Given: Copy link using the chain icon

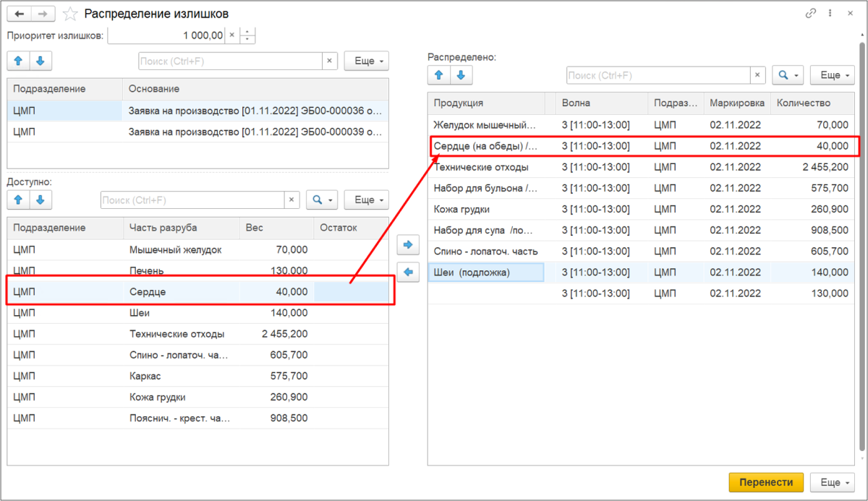Looking at the screenshot, I should (811, 14).
